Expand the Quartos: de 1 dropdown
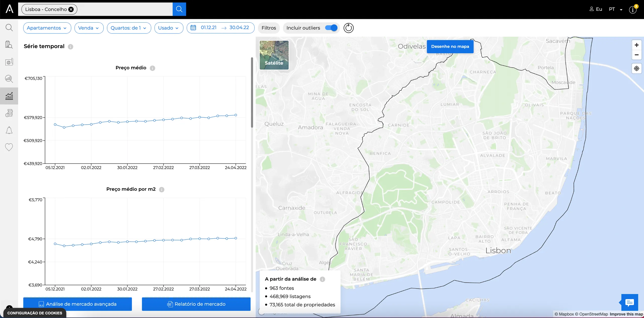Image resolution: width=644 pixels, height=318 pixels. (x=129, y=28)
